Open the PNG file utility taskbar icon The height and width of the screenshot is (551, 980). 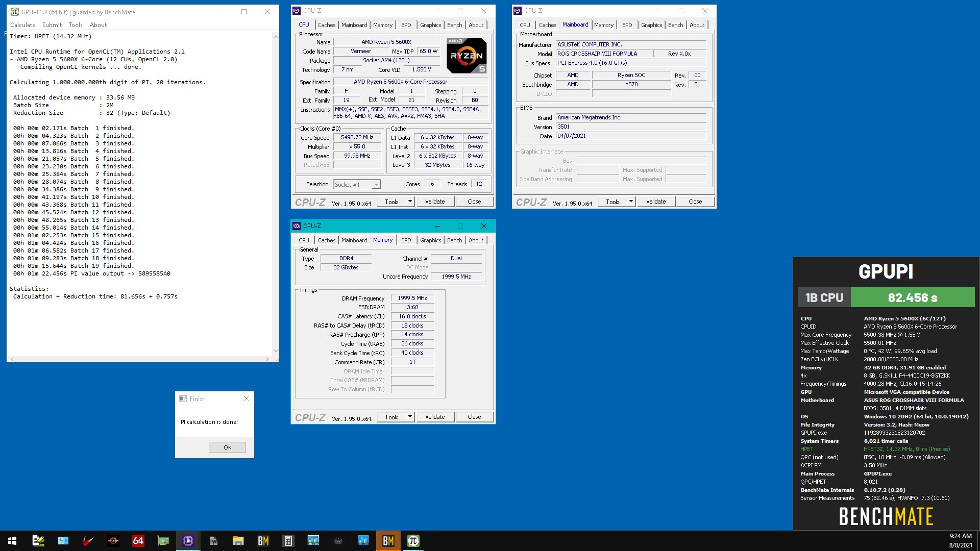click(x=213, y=541)
